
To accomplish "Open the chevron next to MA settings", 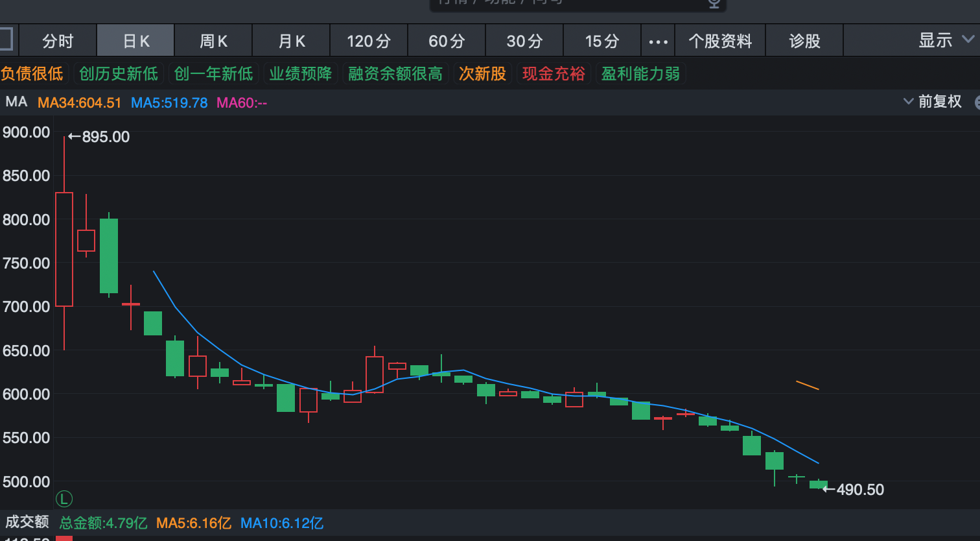I will 907,102.
